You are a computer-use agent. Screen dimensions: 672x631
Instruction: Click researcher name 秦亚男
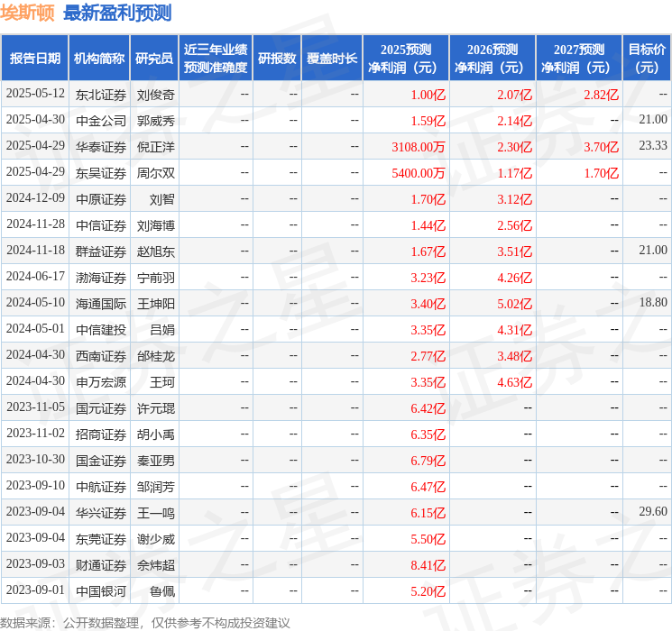[155, 461]
